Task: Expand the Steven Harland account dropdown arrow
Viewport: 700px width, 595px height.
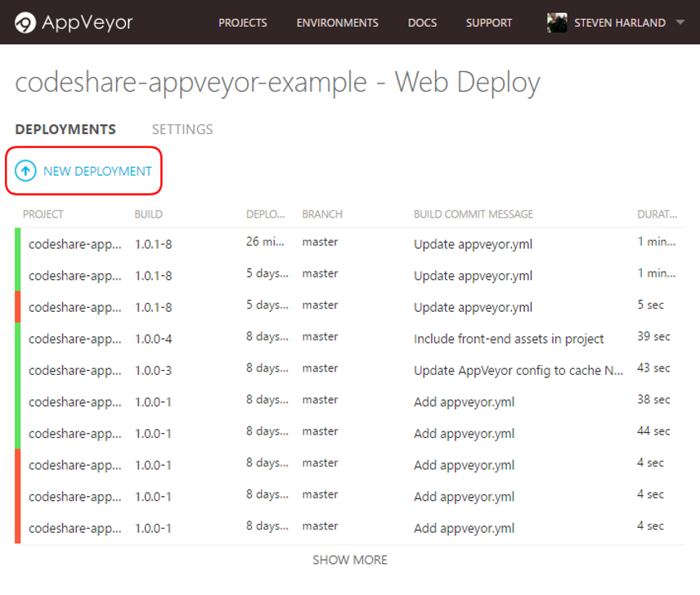Action: coord(680,23)
